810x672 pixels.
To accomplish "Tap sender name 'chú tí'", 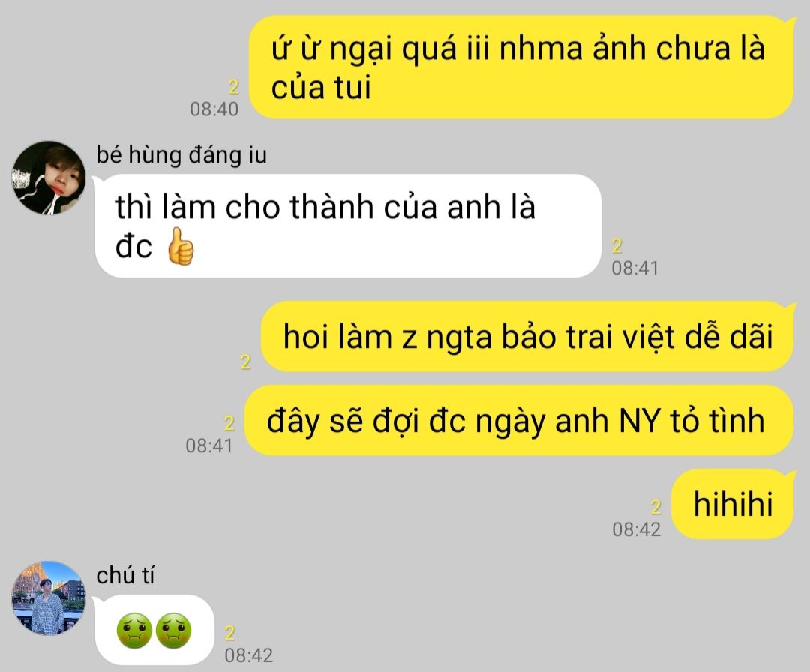I will point(125,575).
